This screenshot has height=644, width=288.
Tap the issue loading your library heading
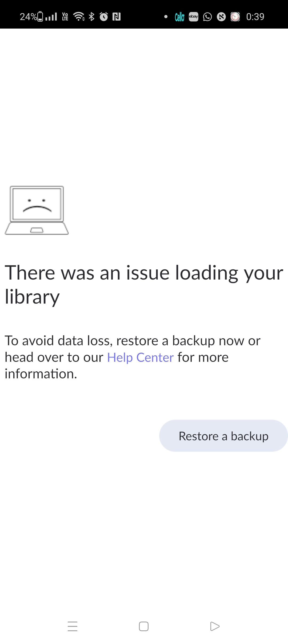point(144,285)
